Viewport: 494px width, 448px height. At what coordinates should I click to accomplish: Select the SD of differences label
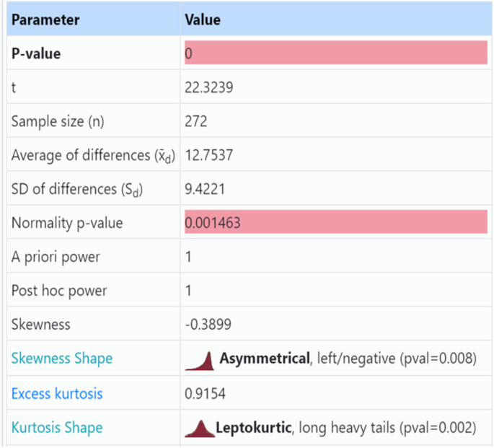77,190
